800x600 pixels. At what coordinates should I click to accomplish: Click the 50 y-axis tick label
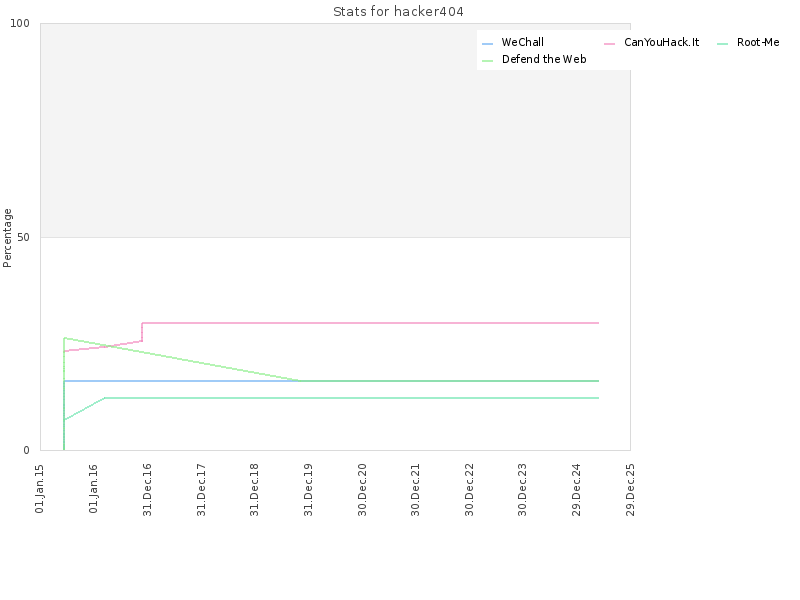tap(23, 237)
